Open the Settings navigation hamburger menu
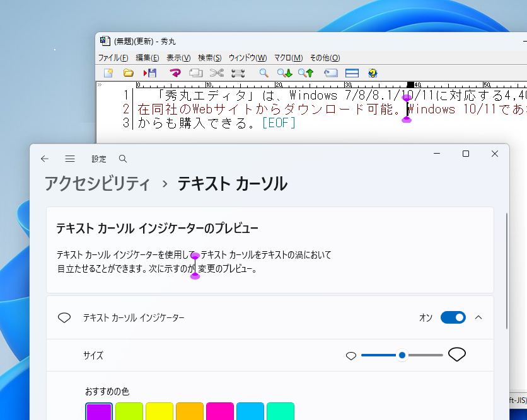The width and height of the screenshot is (527, 420). click(x=70, y=159)
